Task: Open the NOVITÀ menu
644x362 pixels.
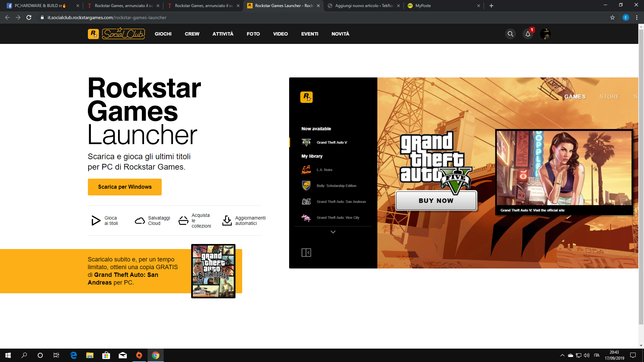Action: tap(340, 34)
